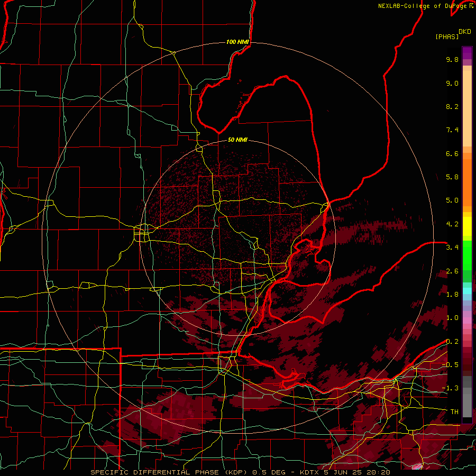The image size is (476, 476).
Task: Click the 2.6 value on color scale
Action: [452, 271]
